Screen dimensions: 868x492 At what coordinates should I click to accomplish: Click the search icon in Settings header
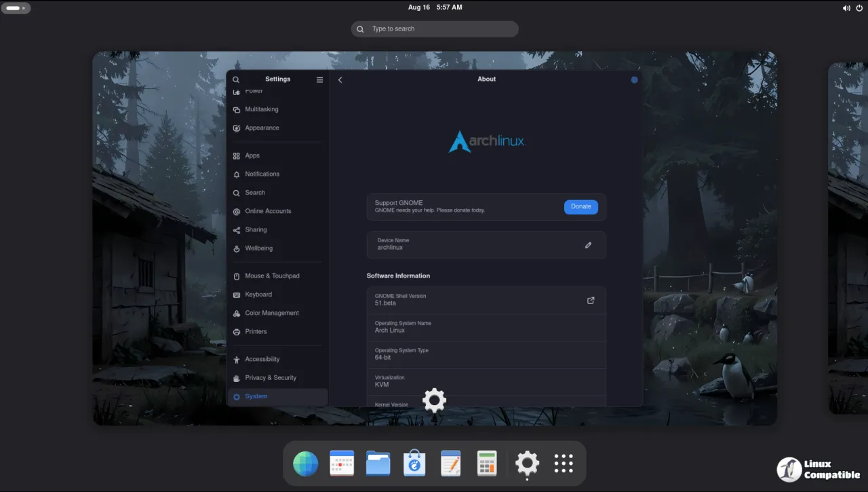click(236, 79)
